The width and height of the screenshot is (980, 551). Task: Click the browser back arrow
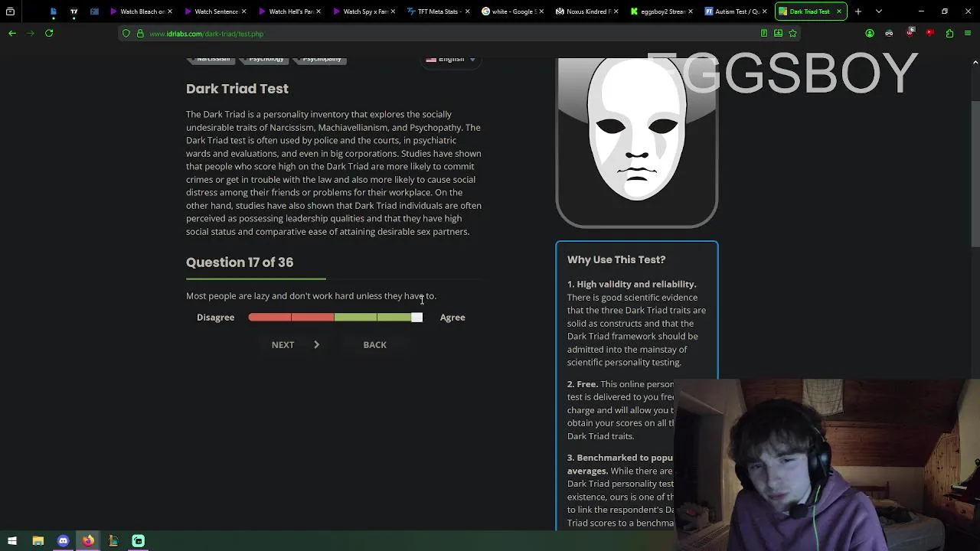pyautogui.click(x=12, y=33)
